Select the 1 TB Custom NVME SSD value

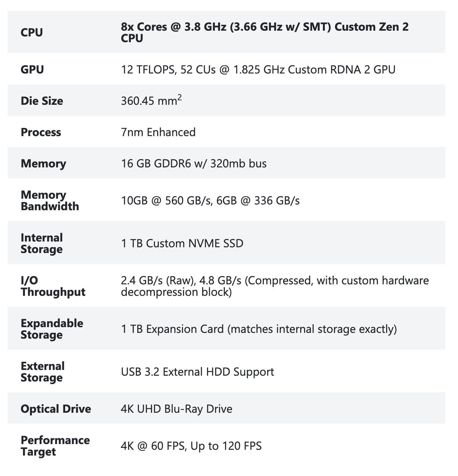tap(182, 243)
